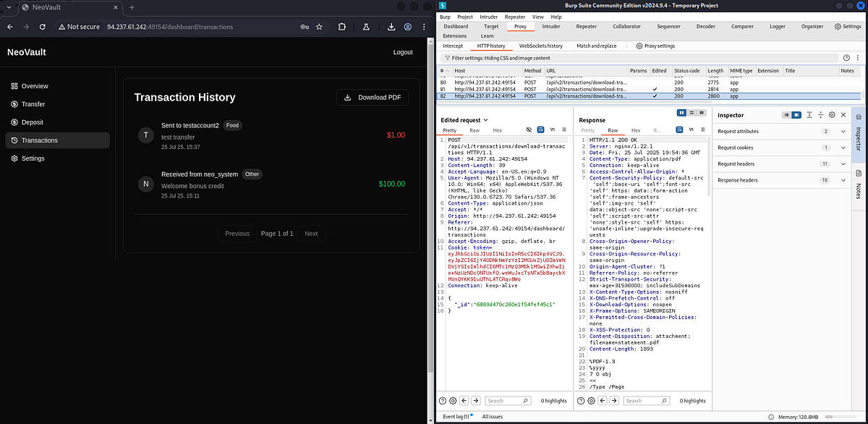The width and height of the screenshot is (868, 424).
Task: Click the browser downloads icon
Action: coord(391,27)
